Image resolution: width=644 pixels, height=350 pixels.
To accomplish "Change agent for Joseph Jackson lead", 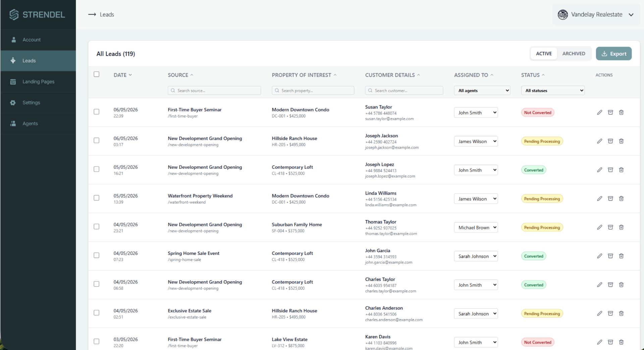I will point(476,141).
